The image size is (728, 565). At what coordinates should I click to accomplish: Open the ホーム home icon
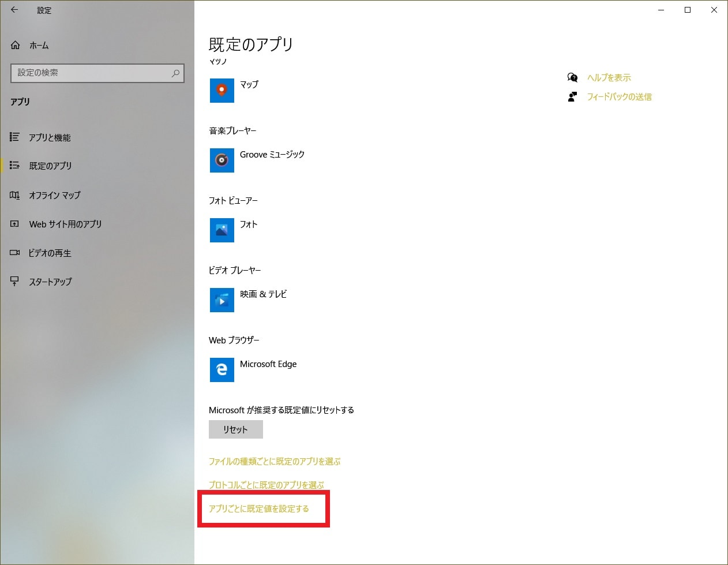tap(16, 45)
